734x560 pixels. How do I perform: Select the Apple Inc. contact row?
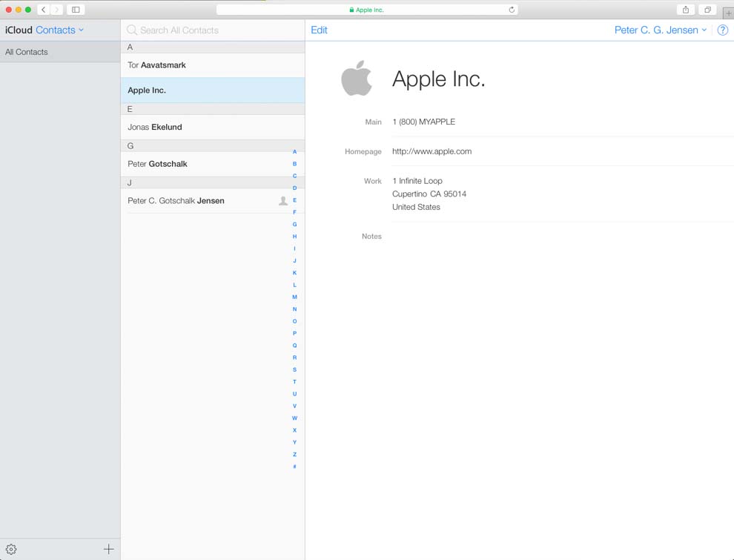pos(213,90)
